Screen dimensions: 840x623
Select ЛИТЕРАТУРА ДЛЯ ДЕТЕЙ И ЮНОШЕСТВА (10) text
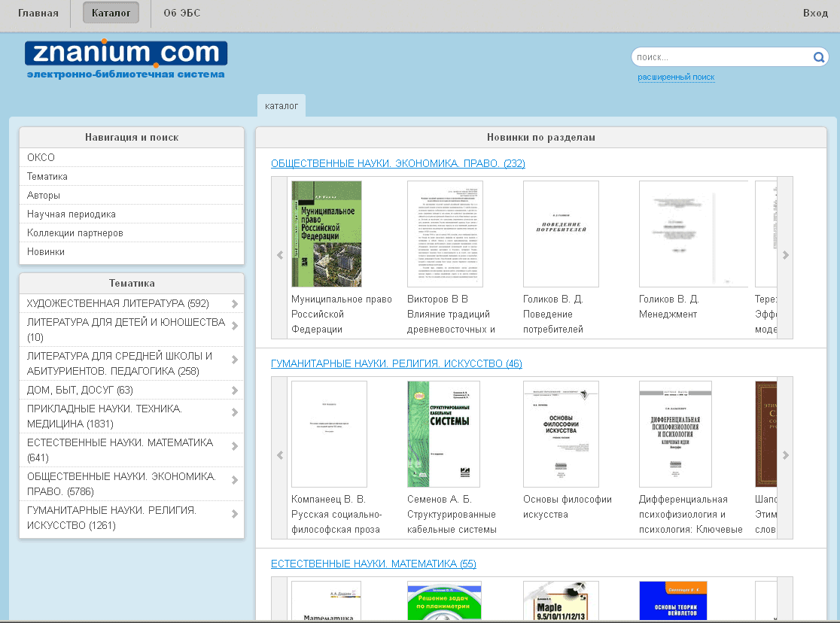pyautogui.click(x=126, y=330)
